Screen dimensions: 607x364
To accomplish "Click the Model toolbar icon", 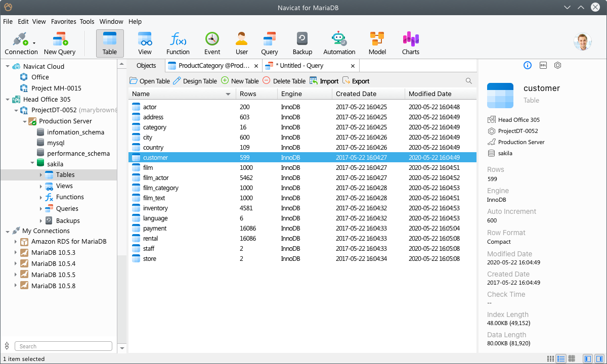I will tap(377, 39).
